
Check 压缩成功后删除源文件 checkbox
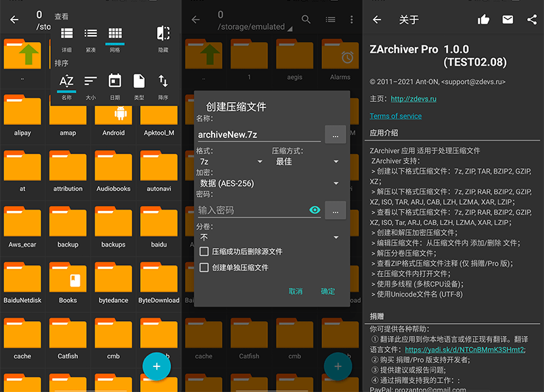click(204, 251)
